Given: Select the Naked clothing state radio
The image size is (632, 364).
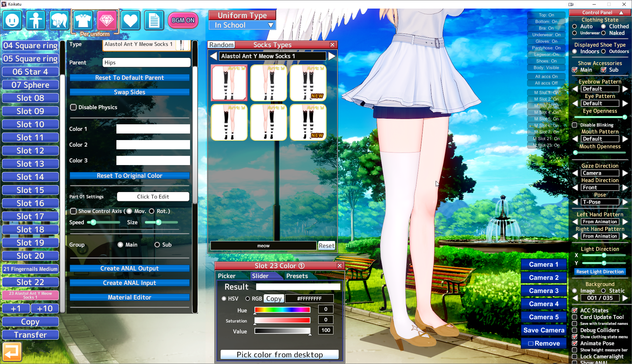Looking at the screenshot, I should tap(603, 33).
